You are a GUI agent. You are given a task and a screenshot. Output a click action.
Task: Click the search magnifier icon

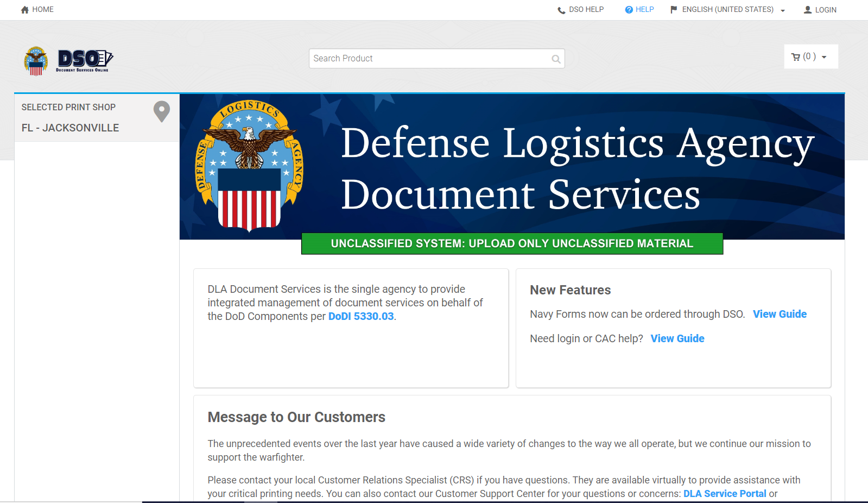click(556, 59)
